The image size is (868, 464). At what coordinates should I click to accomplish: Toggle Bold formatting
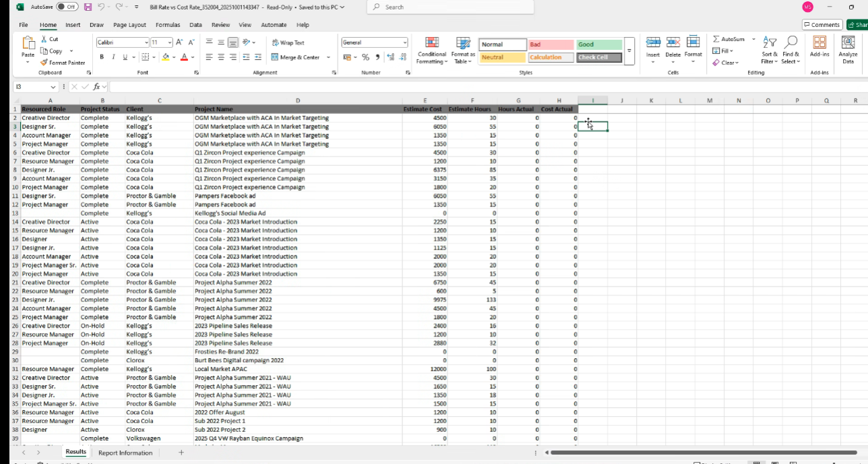coord(102,57)
